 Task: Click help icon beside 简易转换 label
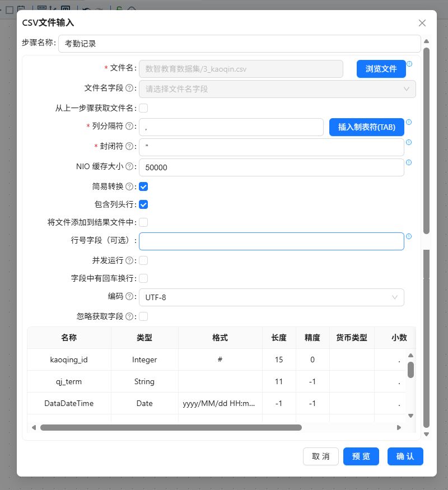129,186
